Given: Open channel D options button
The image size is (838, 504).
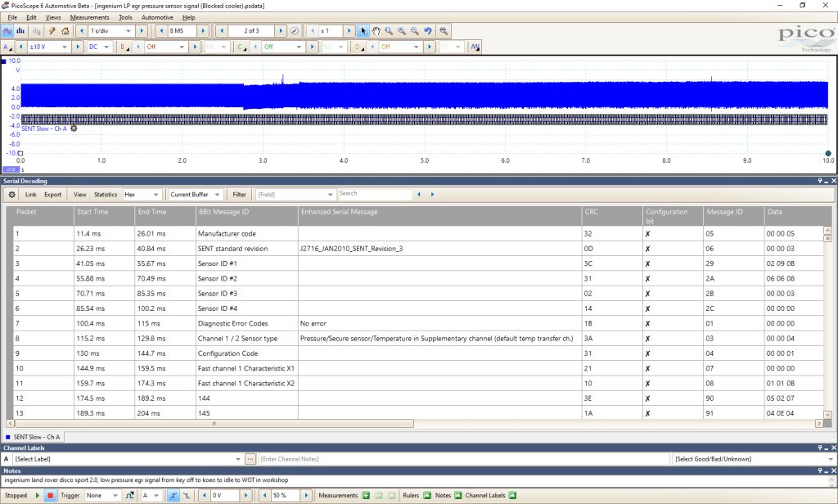Looking at the screenshot, I should (x=358, y=47).
